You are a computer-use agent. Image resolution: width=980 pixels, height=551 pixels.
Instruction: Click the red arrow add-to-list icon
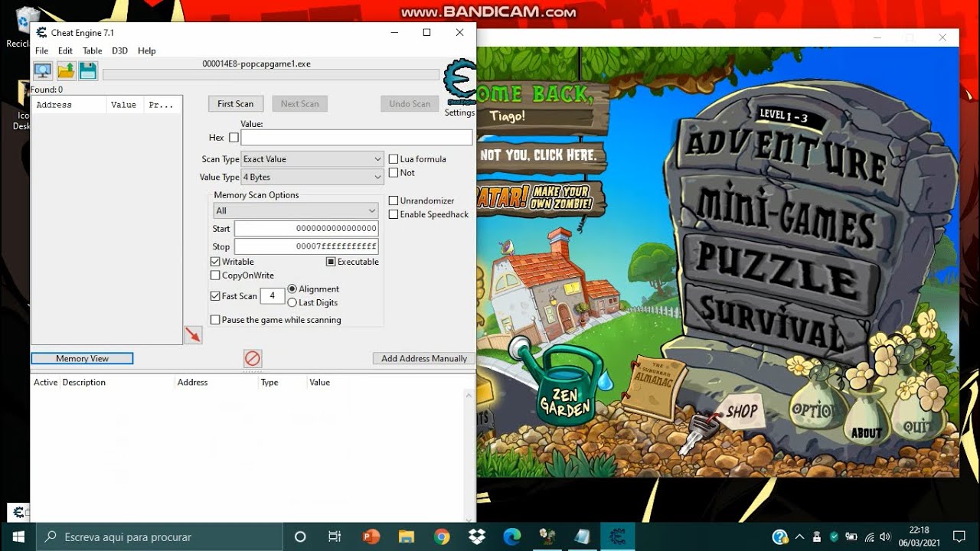coord(193,334)
